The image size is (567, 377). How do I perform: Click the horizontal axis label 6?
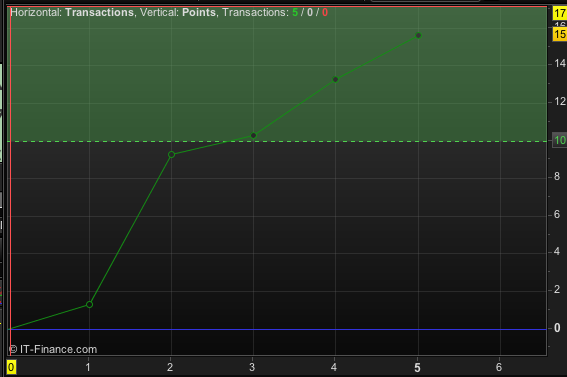click(499, 368)
